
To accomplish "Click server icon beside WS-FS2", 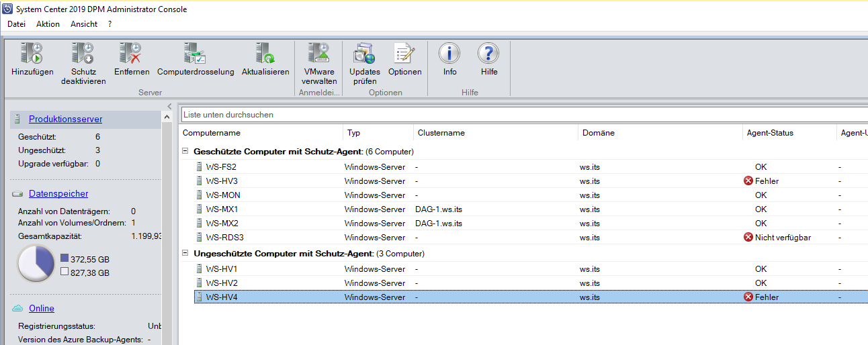I will (199, 167).
